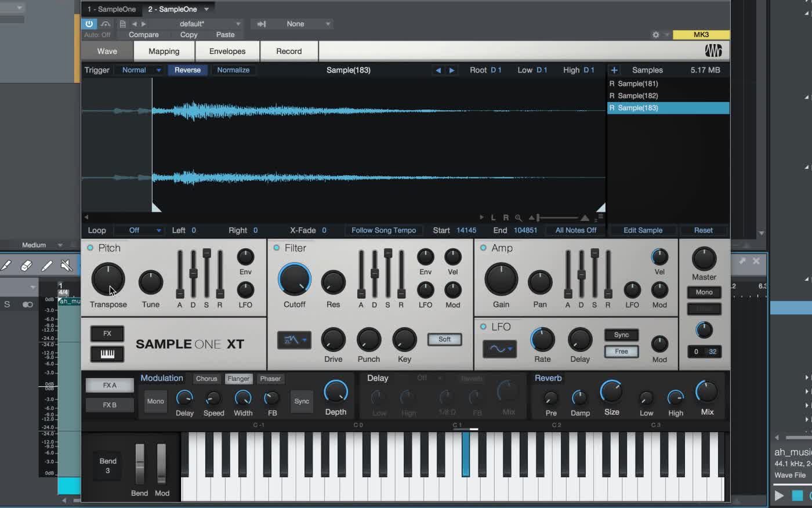Click All Notes Off

click(576, 230)
